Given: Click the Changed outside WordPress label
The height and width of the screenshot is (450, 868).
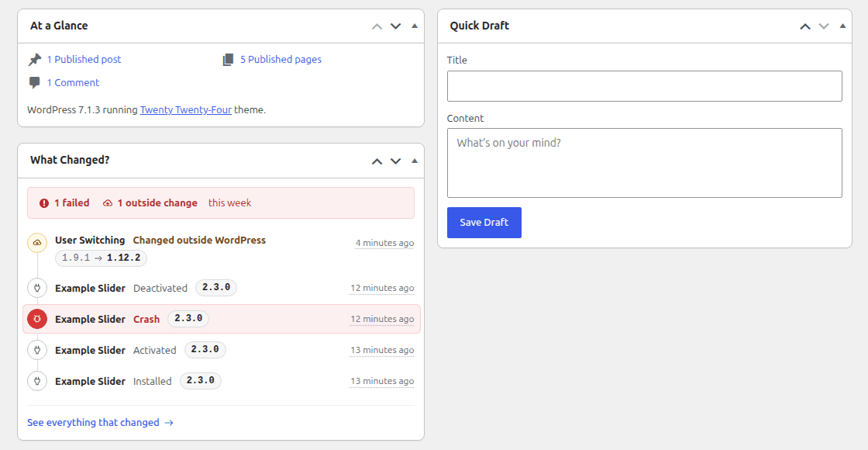Looking at the screenshot, I should [199, 240].
